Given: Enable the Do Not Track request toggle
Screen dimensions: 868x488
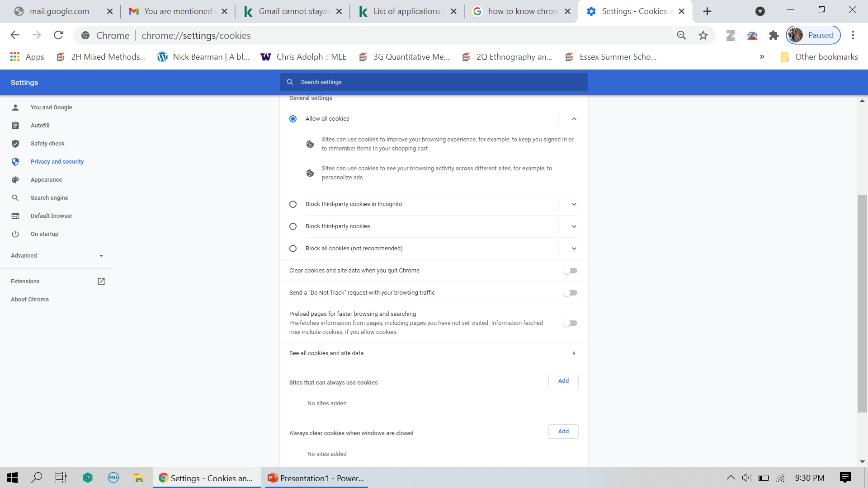Looking at the screenshot, I should (x=570, y=293).
